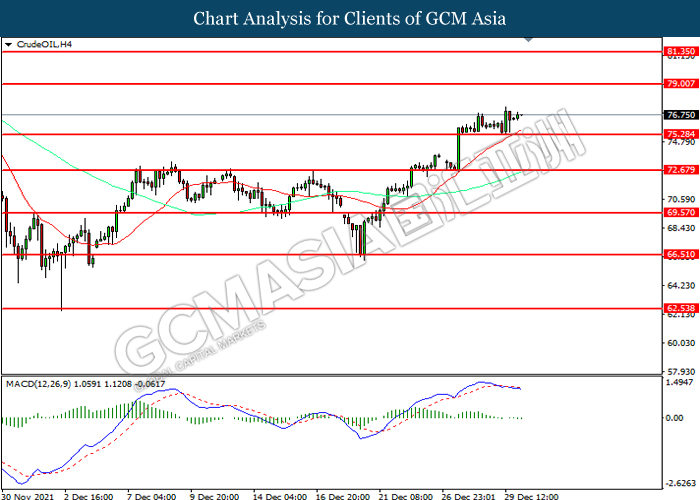Click the current price 76.750 label

click(681, 115)
